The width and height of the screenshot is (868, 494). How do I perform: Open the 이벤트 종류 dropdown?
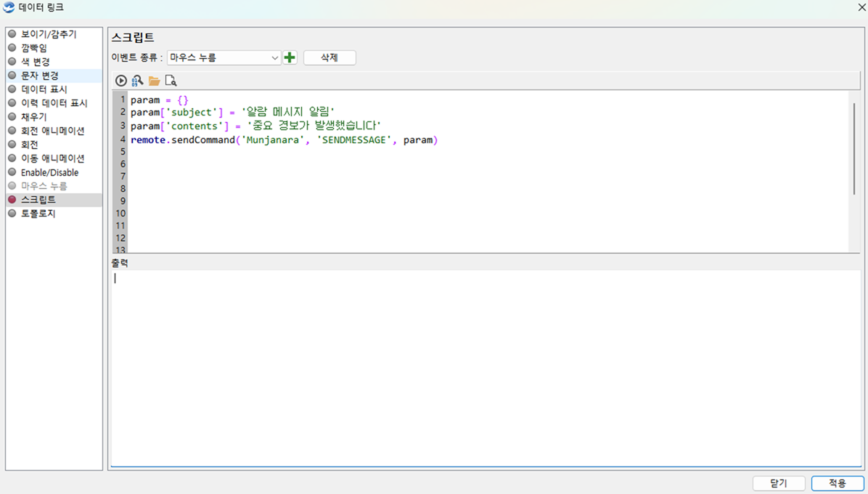tap(224, 57)
